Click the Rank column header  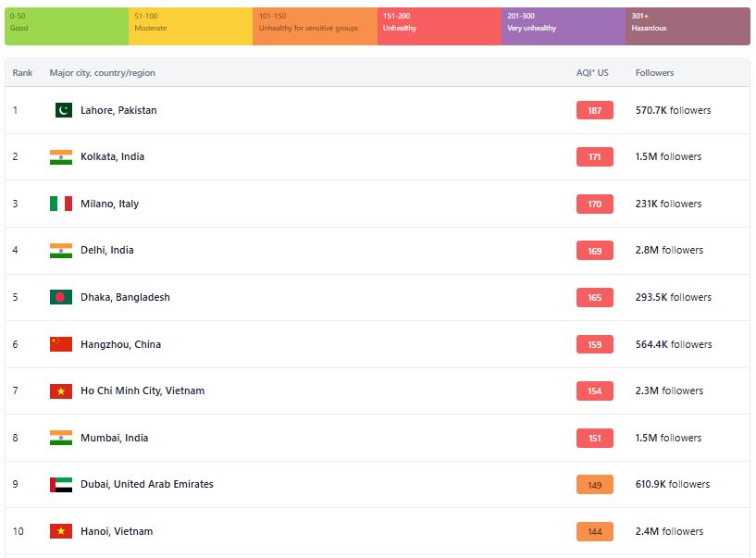click(22, 72)
